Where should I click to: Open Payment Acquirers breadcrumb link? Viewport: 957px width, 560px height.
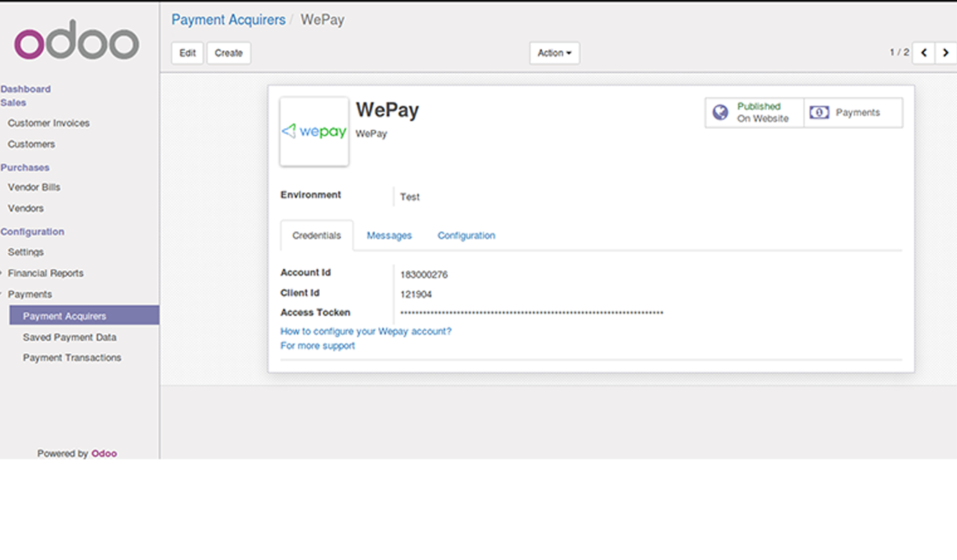tap(228, 20)
